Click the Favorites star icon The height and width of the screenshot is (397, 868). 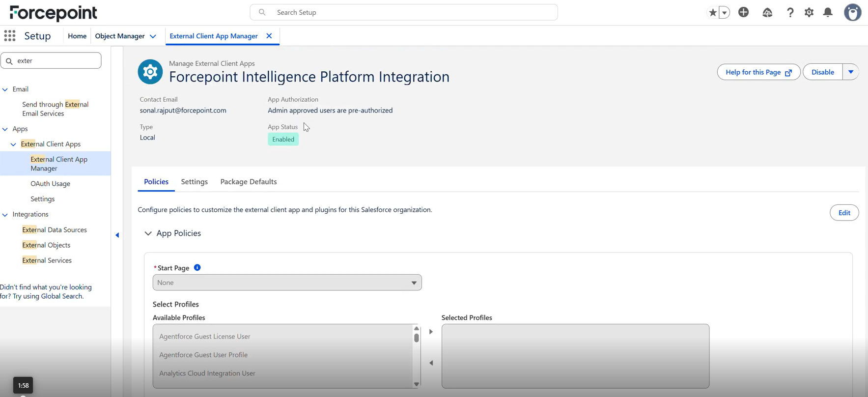pyautogui.click(x=712, y=12)
